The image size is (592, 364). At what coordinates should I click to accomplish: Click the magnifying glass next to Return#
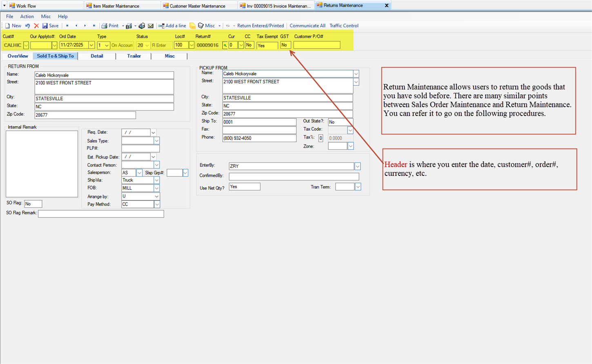[225, 45]
